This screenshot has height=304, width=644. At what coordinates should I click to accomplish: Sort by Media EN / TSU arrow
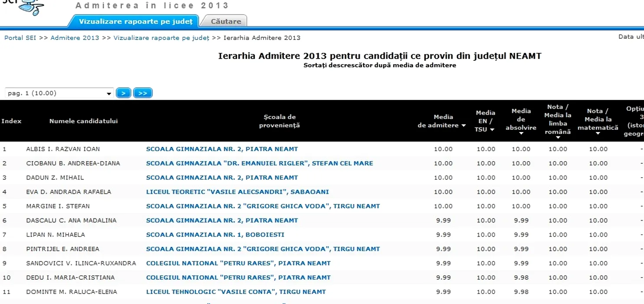(x=492, y=129)
